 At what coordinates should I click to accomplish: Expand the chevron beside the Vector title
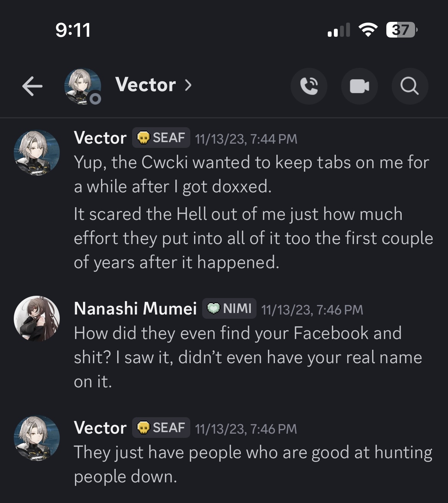(188, 85)
